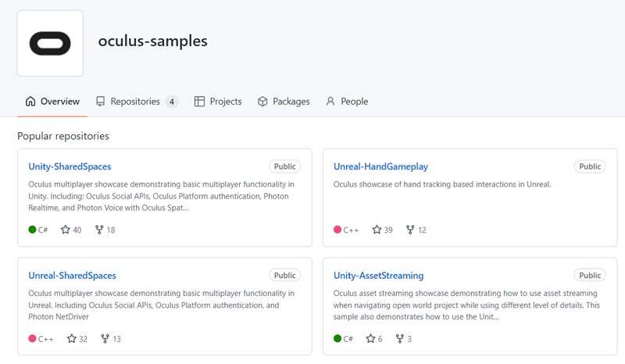Open the Unreal-SharedSpaces repository
The height and width of the screenshot is (364, 625).
pyautogui.click(x=72, y=276)
